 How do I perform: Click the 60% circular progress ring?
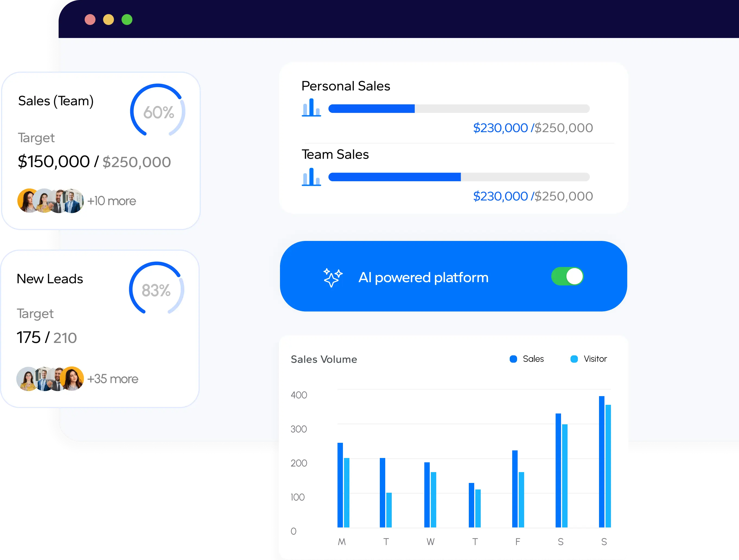pyautogui.click(x=158, y=110)
